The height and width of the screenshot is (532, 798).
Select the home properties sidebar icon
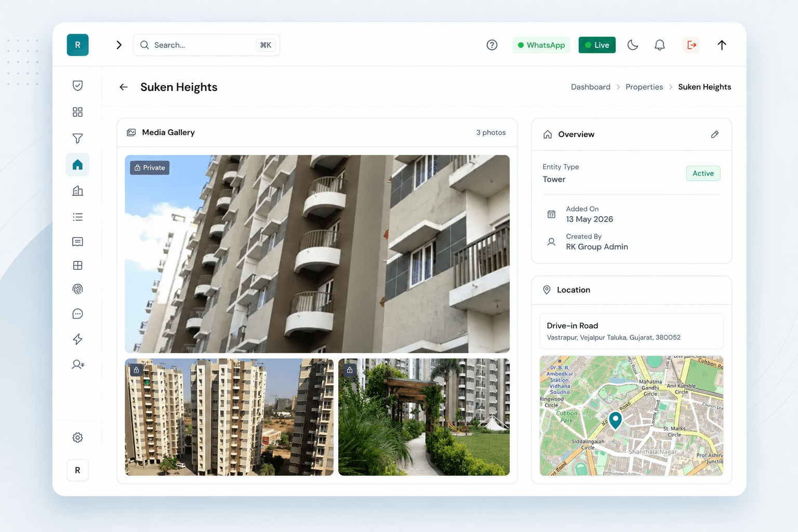coord(77,165)
